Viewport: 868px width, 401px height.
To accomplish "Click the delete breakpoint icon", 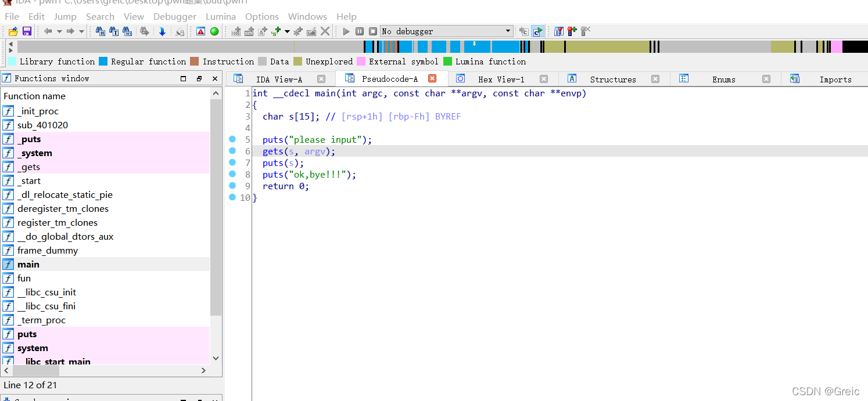I will coord(585,31).
